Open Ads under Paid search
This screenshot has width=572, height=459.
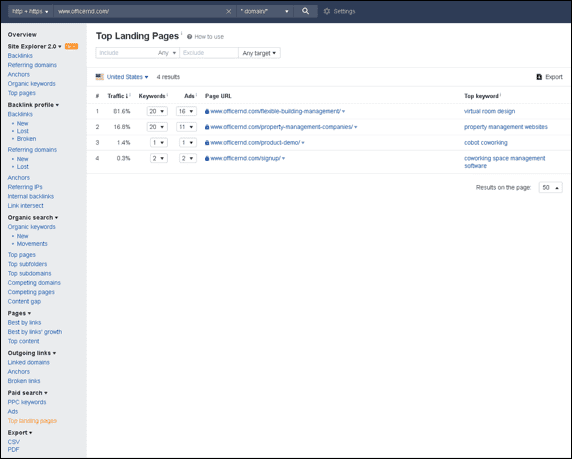coord(13,412)
